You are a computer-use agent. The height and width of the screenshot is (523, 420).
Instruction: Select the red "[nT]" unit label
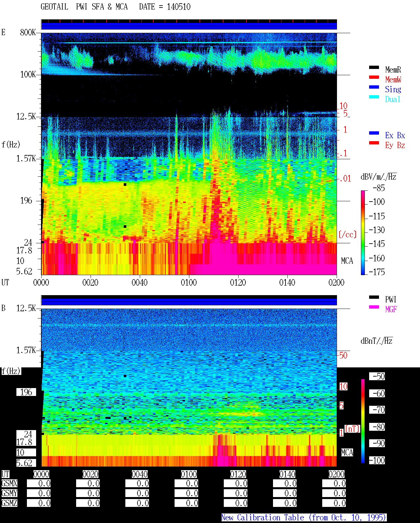pyautogui.click(x=352, y=429)
